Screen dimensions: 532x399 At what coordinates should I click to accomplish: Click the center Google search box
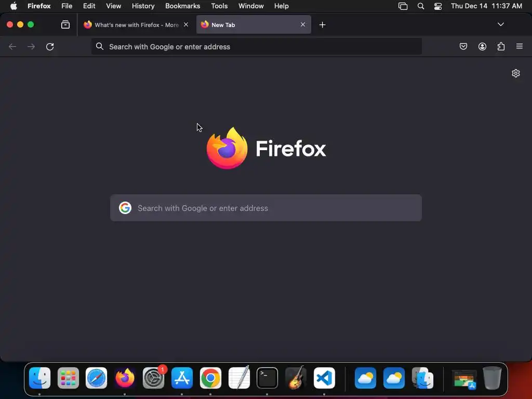click(x=266, y=208)
